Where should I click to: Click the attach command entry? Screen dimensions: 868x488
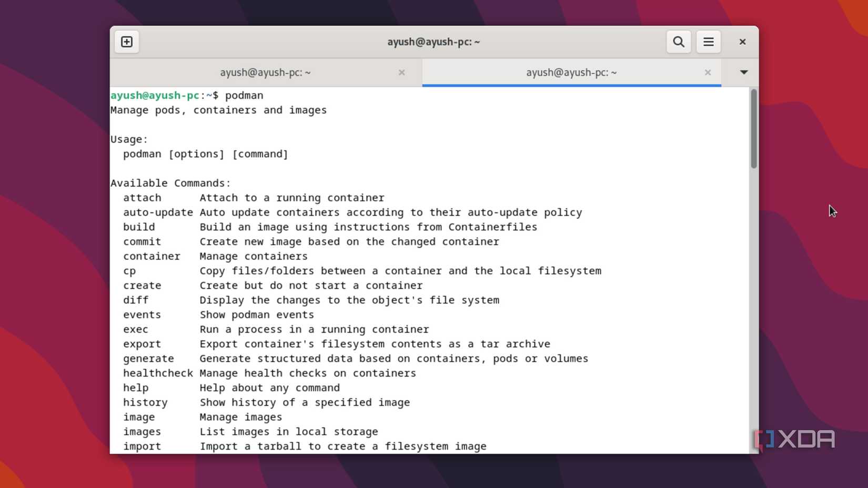tap(142, 198)
